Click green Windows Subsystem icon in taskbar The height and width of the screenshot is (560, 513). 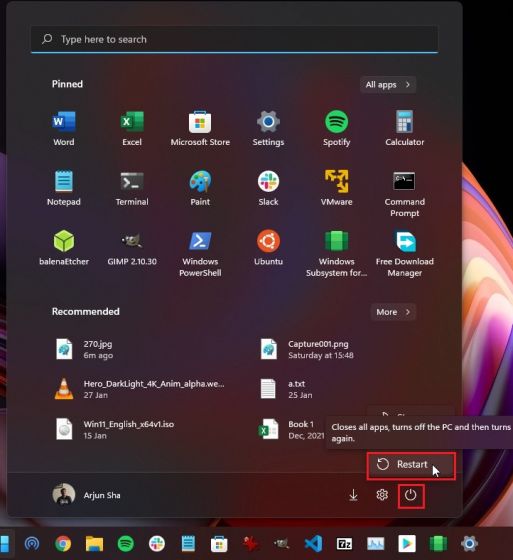click(x=438, y=544)
